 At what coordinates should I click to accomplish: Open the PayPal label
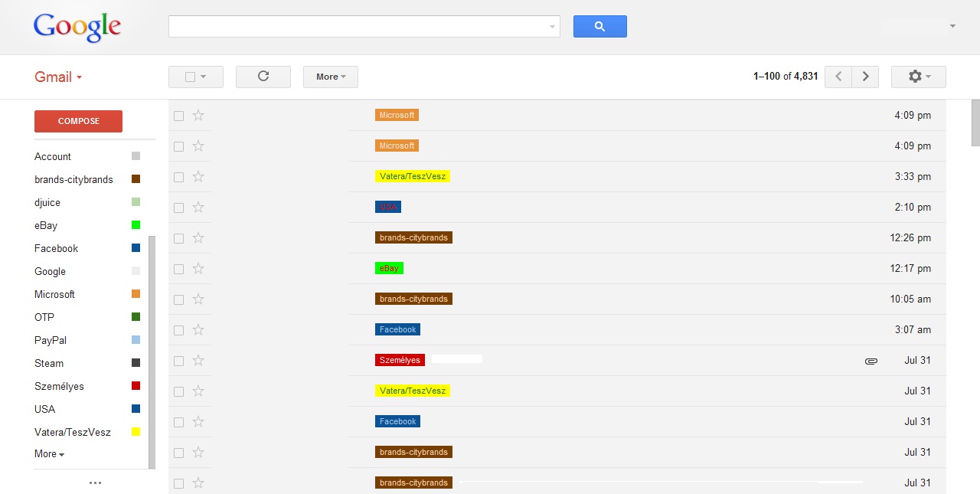(x=51, y=340)
